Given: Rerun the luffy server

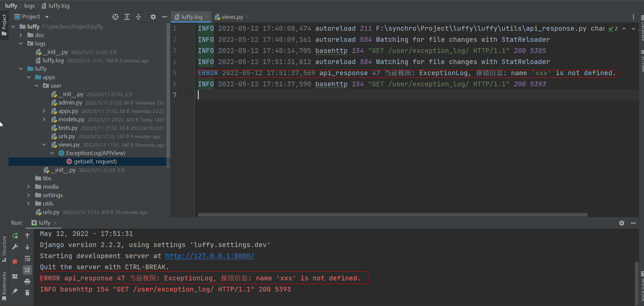Looking at the screenshot, I should click(15, 236).
